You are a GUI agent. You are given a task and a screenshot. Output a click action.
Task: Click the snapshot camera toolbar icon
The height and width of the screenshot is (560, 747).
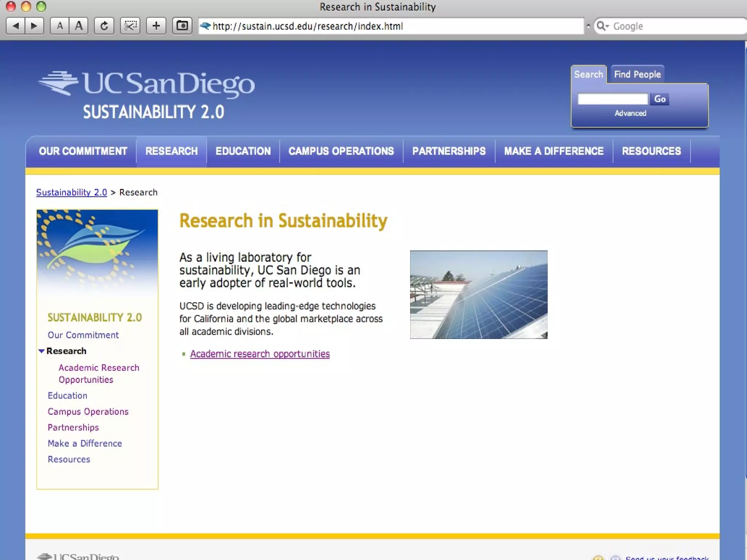(x=182, y=26)
